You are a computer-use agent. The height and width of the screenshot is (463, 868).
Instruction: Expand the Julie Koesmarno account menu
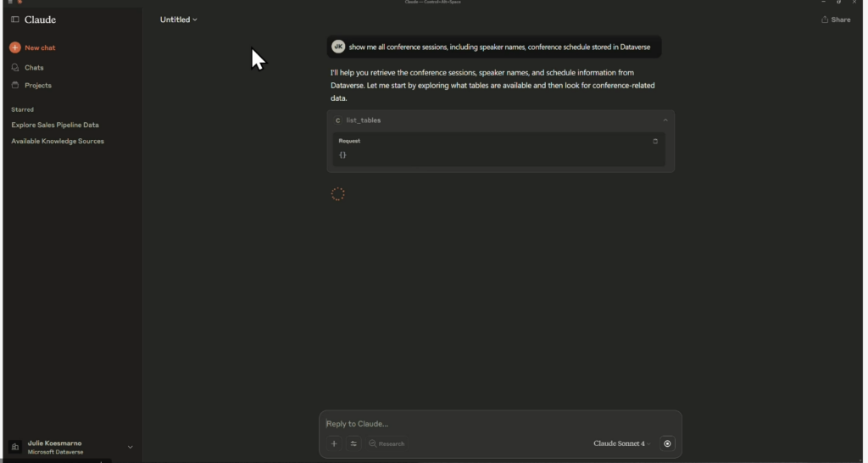130,447
